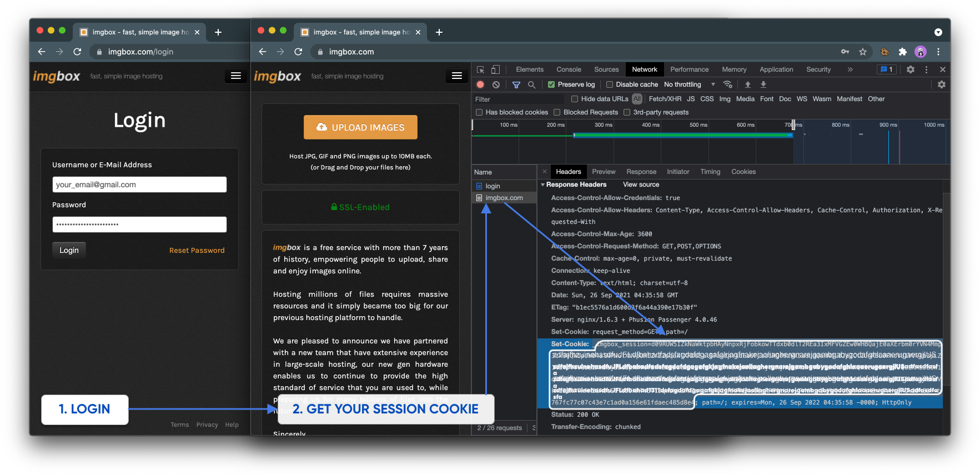The image size is (980, 474).
Task: Go back in the front imgbox.com window
Action: [263, 52]
